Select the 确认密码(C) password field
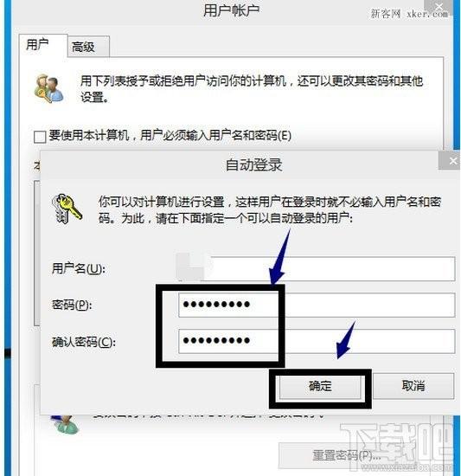The width and height of the screenshot is (461, 476). tap(317, 341)
